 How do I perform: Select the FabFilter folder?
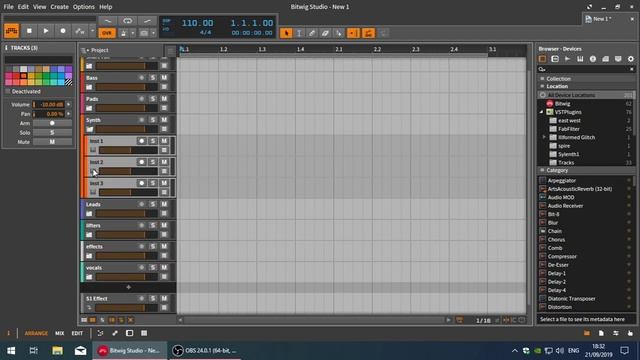[569, 129]
